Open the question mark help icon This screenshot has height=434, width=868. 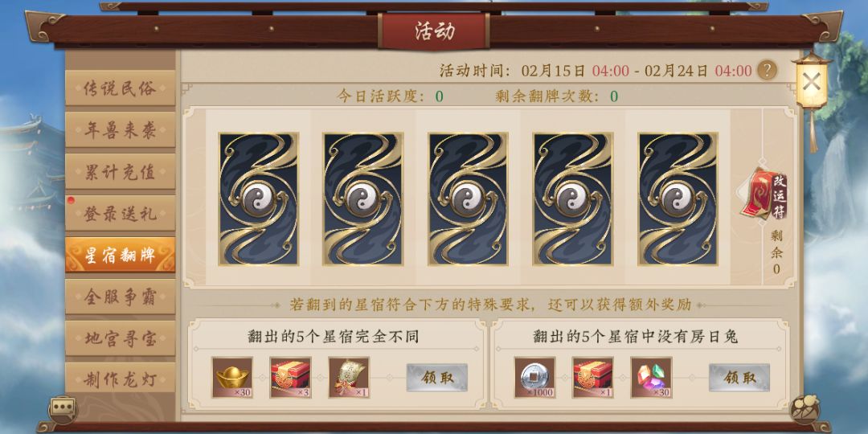point(767,70)
